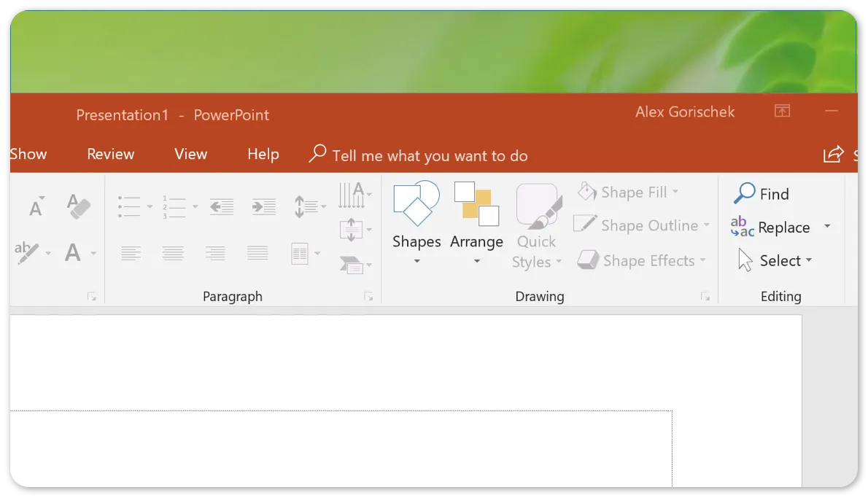Open the View ribbon tab

(190, 154)
